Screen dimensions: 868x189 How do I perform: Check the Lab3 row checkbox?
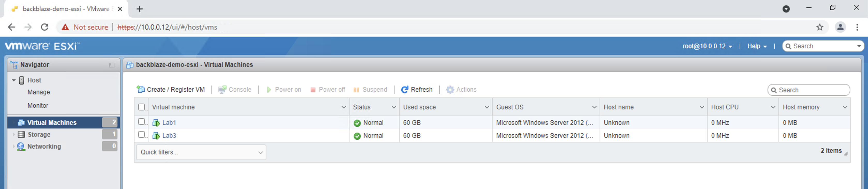[142, 135]
